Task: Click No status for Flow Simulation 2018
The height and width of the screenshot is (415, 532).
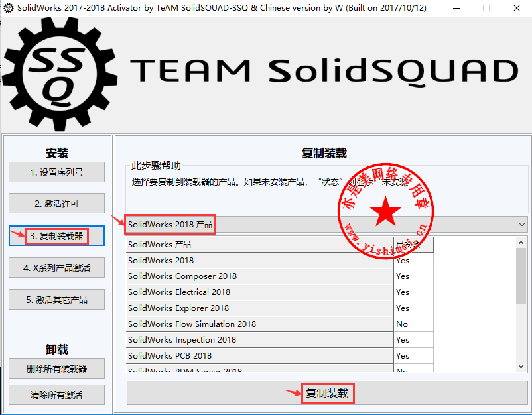Action: 413,324
